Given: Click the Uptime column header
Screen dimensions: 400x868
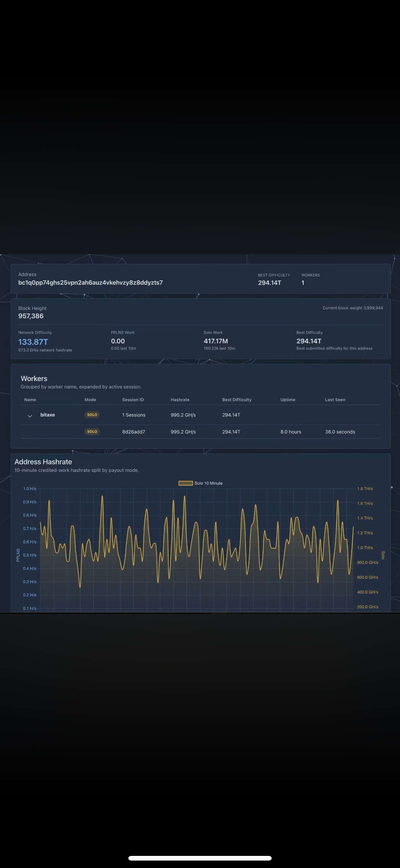Looking at the screenshot, I should pyautogui.click(x=287, y=400).
